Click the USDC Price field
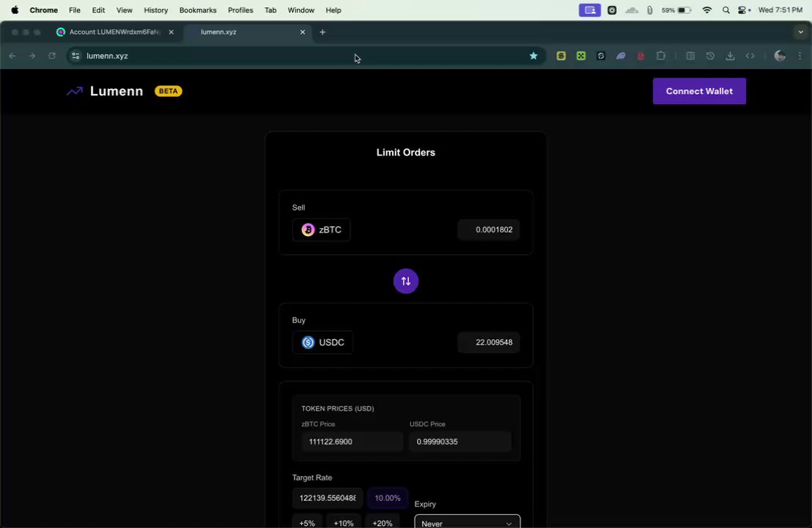The height and width of the screenshot is (528, 812). click(459, 441)
